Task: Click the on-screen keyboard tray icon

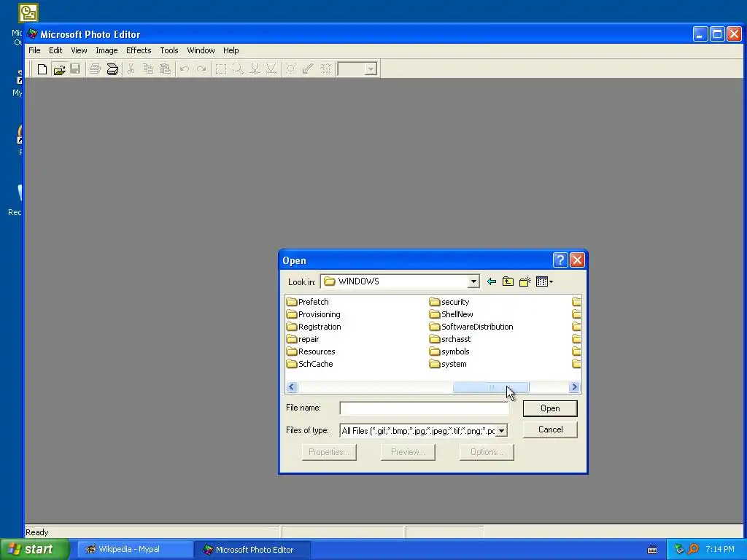Action: 652,550
